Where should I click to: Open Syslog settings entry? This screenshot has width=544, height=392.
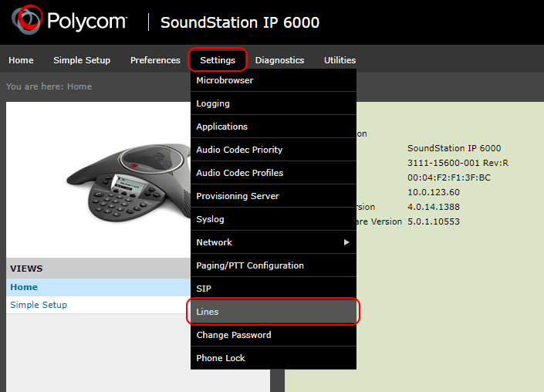(273, 219)
